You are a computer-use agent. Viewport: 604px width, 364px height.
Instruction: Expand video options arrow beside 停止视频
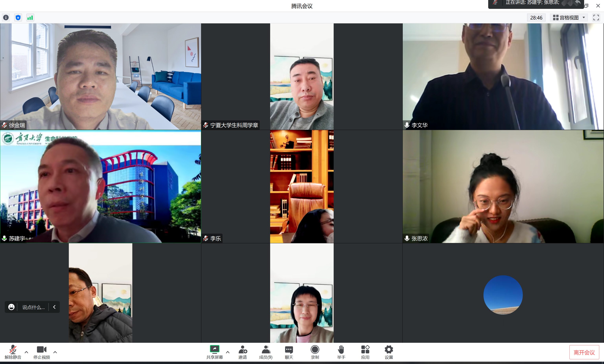(55, 352)
